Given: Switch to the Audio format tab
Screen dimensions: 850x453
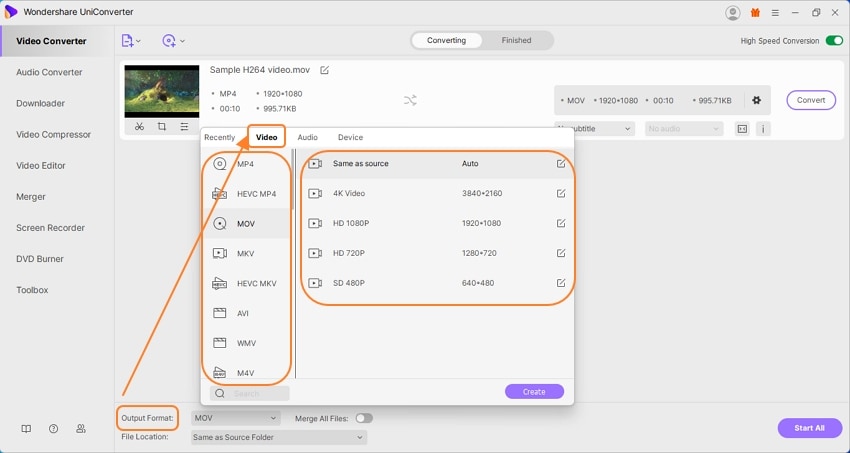Looking at the screenshot, I should pos(307,137).
